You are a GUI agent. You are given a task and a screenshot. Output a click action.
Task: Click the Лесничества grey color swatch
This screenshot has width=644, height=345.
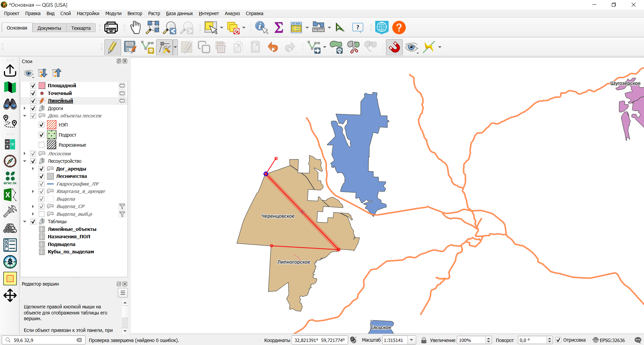pyautogui.click(x=50, y=176)
